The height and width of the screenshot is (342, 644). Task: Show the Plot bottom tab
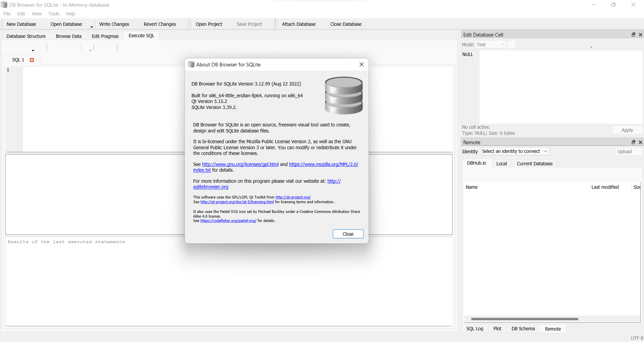497,329
